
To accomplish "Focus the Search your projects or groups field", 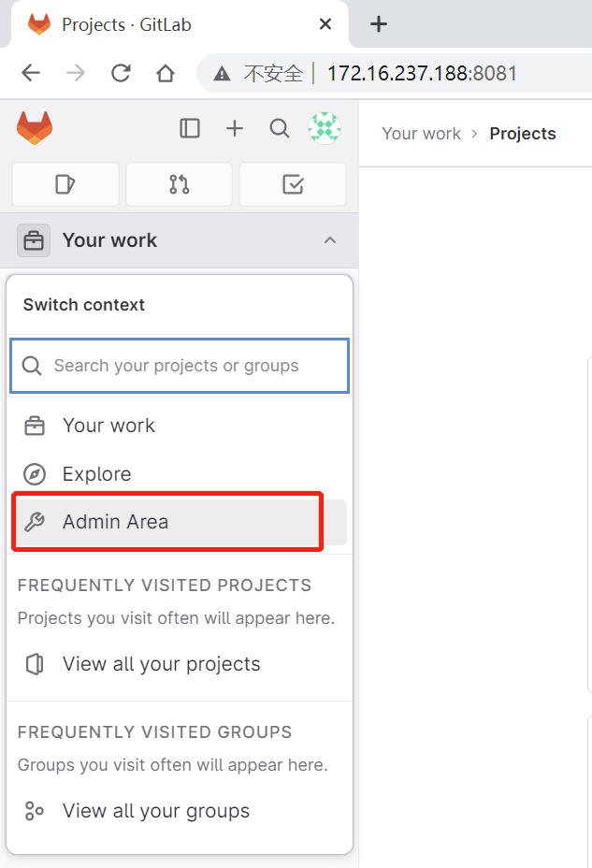I will click(187, 366).
